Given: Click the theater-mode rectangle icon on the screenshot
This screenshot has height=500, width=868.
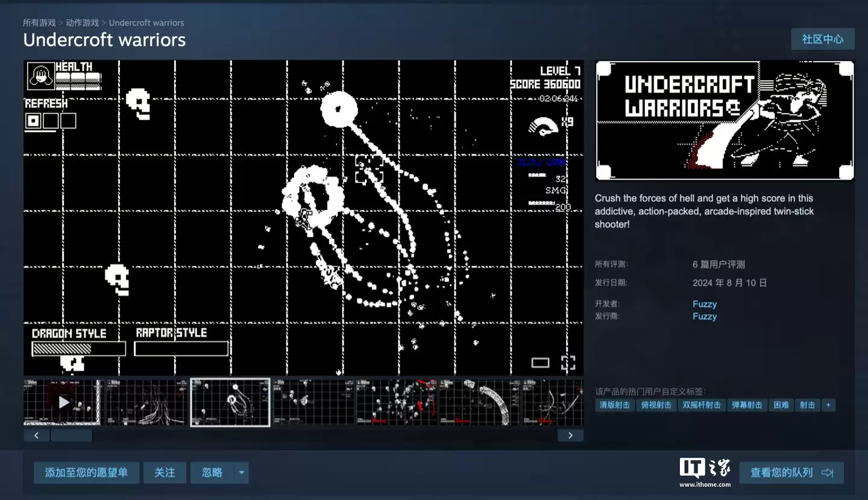Looking at the screenshot, I should [x=540, y=362].
